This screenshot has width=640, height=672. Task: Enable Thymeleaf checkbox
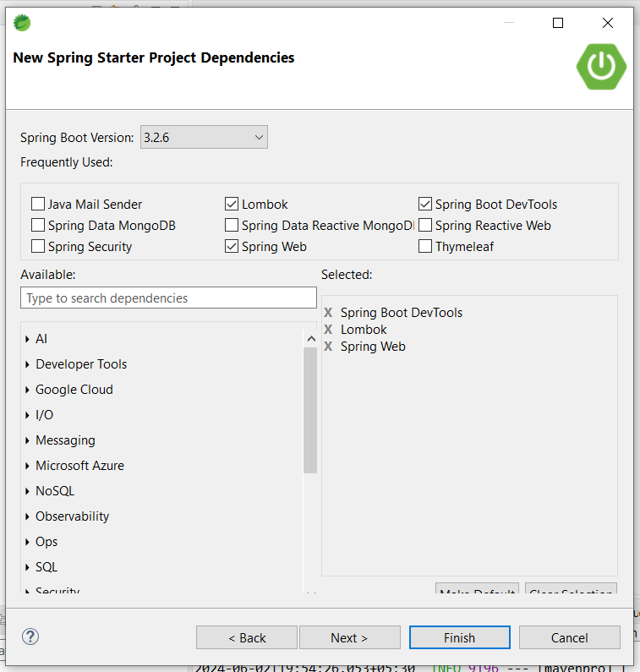[x=425, y=247]
